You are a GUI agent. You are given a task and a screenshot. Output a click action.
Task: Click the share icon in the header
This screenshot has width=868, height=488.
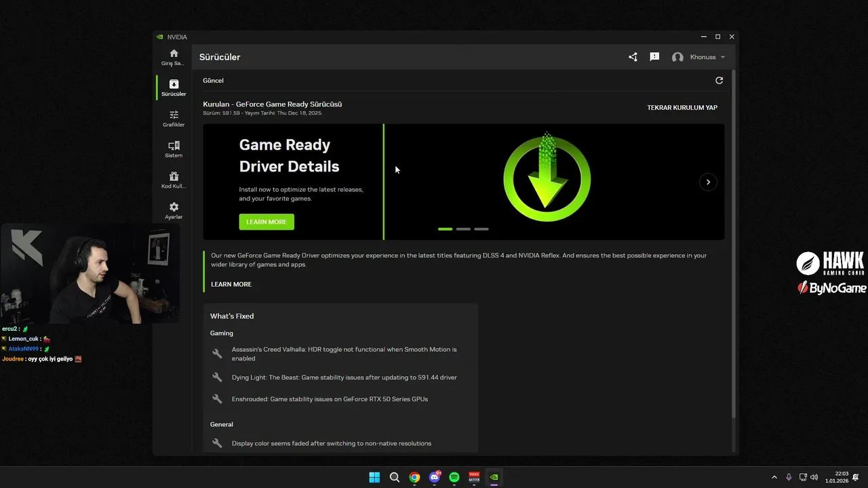(633, 57)
